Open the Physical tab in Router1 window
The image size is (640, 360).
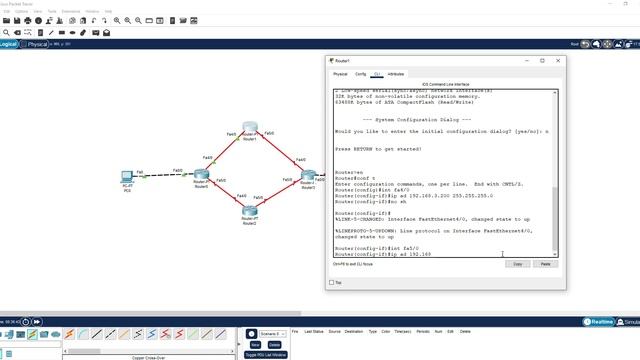[x=340, y=74]
